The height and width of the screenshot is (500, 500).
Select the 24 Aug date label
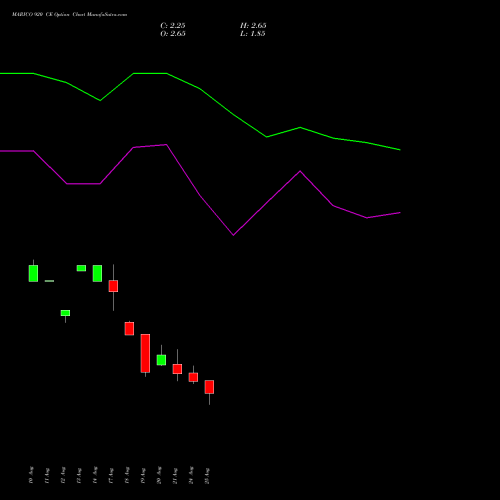(191, 475)
